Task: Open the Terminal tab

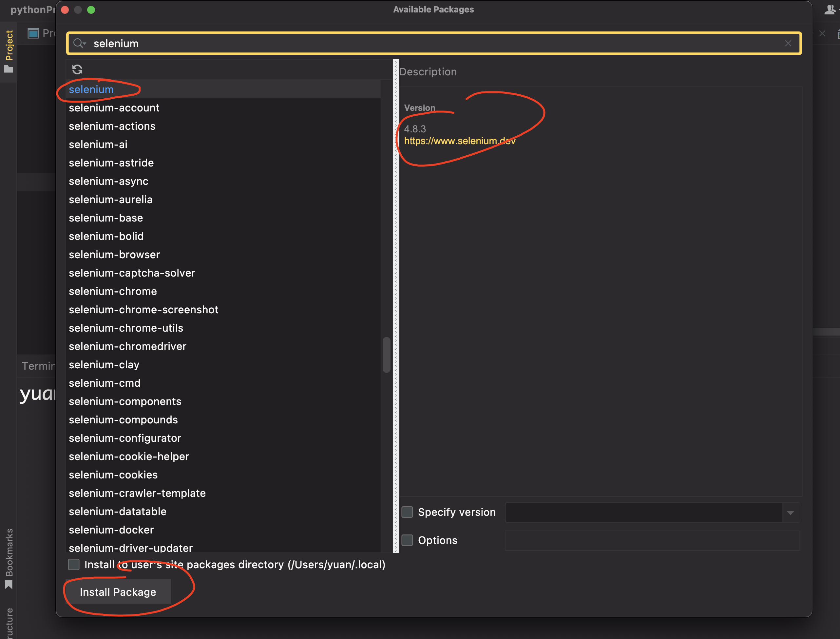Action: click(38, 366)
